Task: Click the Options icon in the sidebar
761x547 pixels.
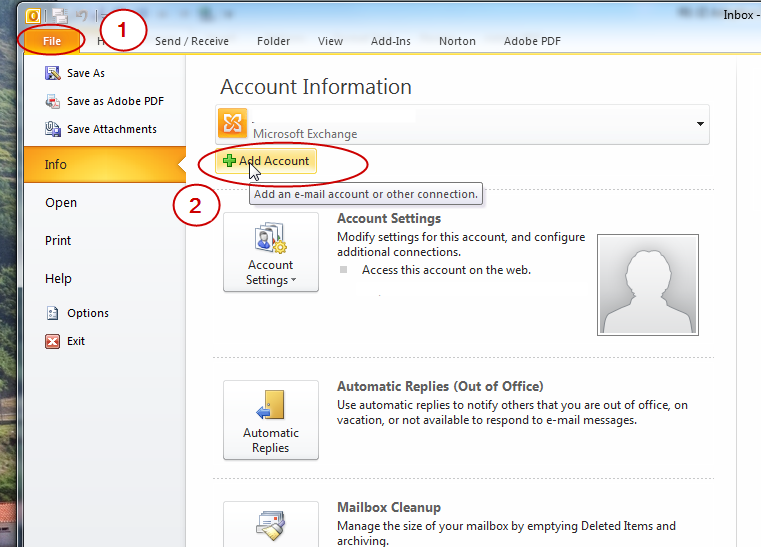Action: [52, 313]
